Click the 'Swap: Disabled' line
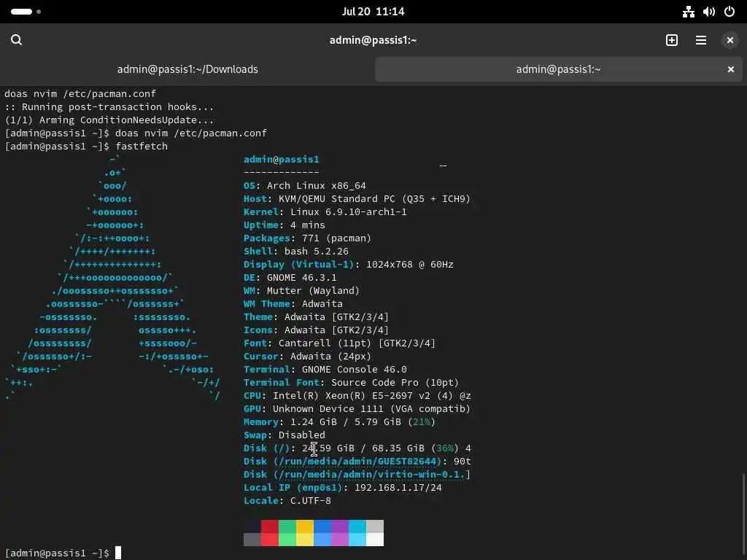 (x=285, y=435)
